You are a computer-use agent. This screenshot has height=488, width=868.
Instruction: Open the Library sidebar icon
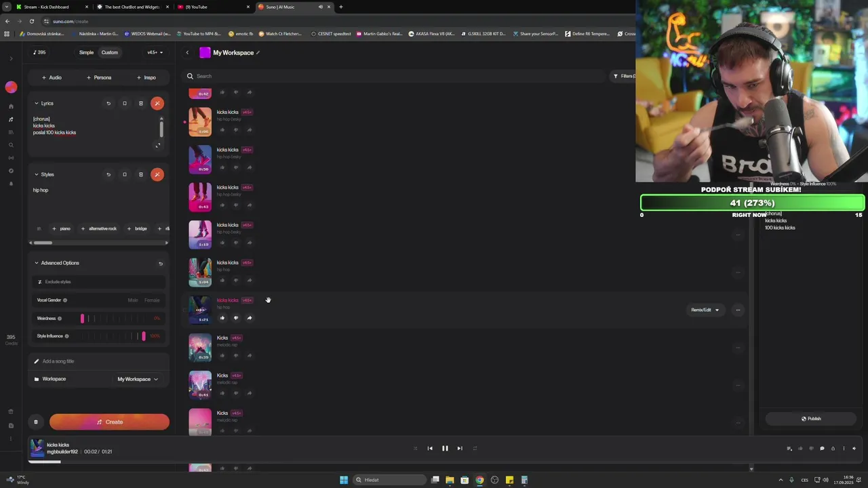11,132
